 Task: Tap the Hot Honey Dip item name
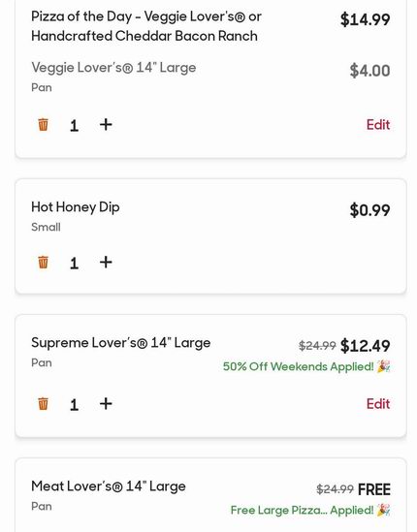pyautogui.click(x=76, y=207)
